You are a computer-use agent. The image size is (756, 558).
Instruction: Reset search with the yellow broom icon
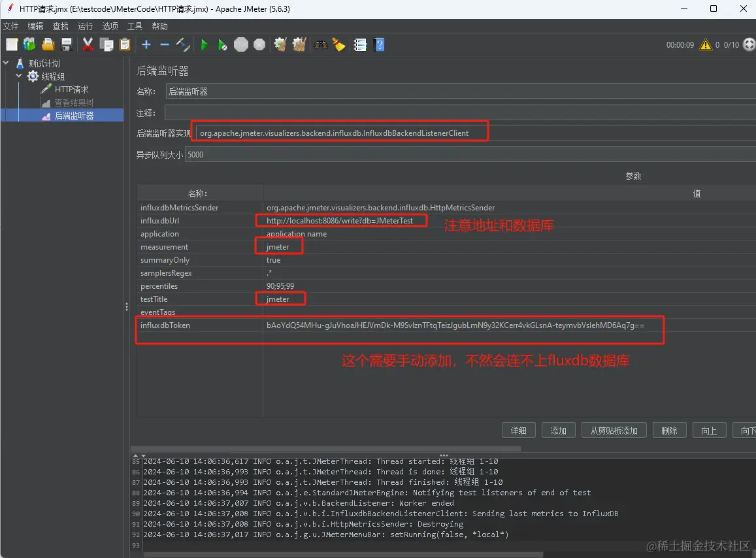point(339,45)
